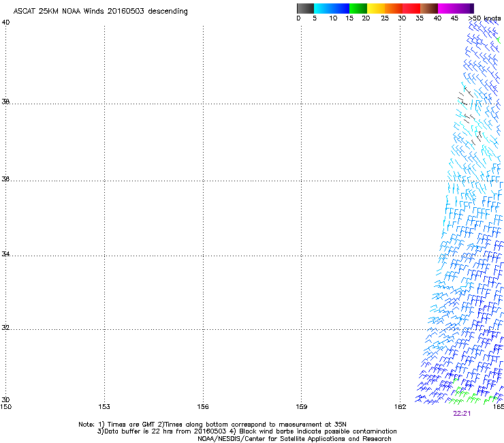Image resolution: width=504 pixels, height=443 pixels.
Task: Click the '25' color scale label
Action: coord(385,18)
